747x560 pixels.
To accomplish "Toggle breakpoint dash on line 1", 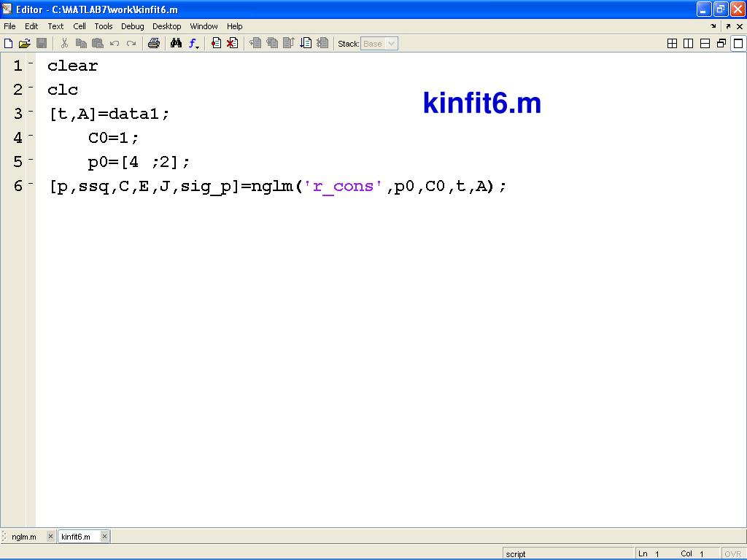I will pyautogui.click(x=31, y=63).
